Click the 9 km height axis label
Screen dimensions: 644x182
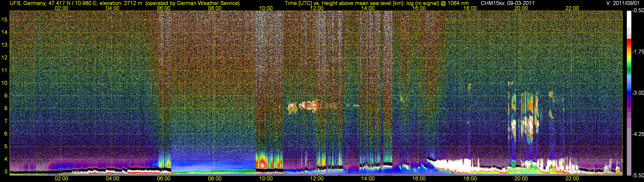click(x=6, y=96)
